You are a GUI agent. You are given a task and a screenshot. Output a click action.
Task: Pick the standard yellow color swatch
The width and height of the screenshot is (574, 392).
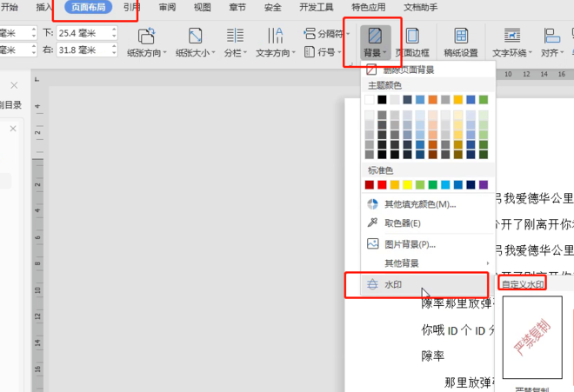pos(407,185)
